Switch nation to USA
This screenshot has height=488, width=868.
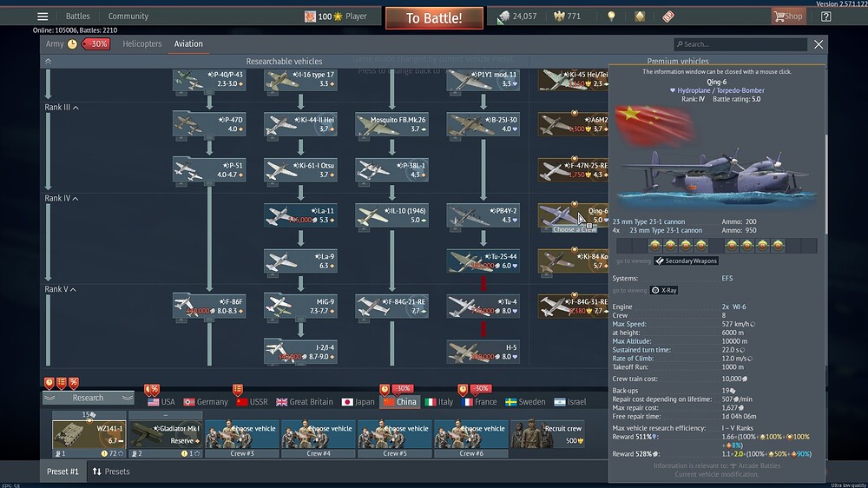tap(161, 401)
